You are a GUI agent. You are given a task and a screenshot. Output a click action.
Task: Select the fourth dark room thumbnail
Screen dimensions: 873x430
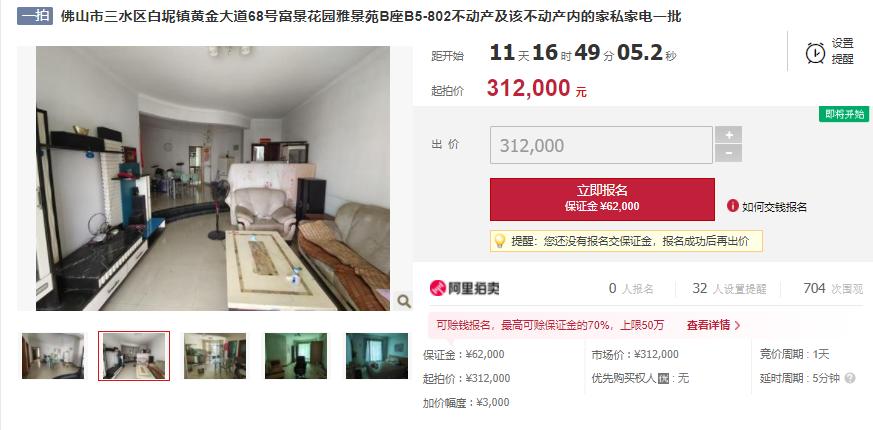point(296,356)
